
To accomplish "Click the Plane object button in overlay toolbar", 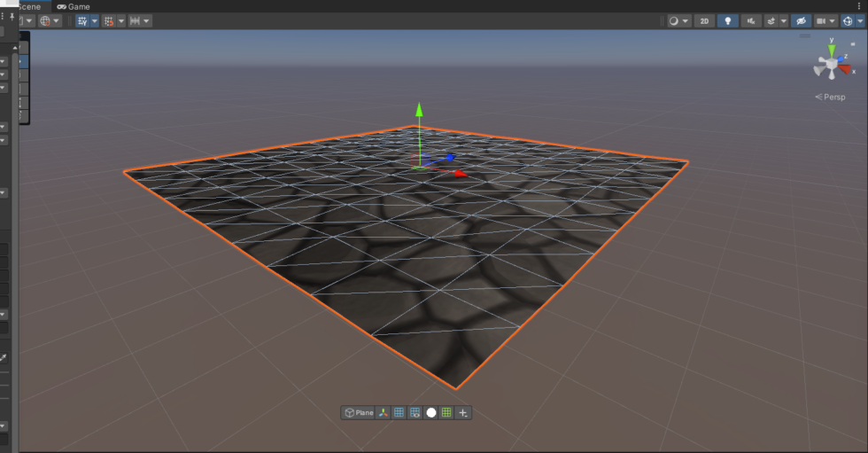I will pyautogui.click(x=359, y=412).
